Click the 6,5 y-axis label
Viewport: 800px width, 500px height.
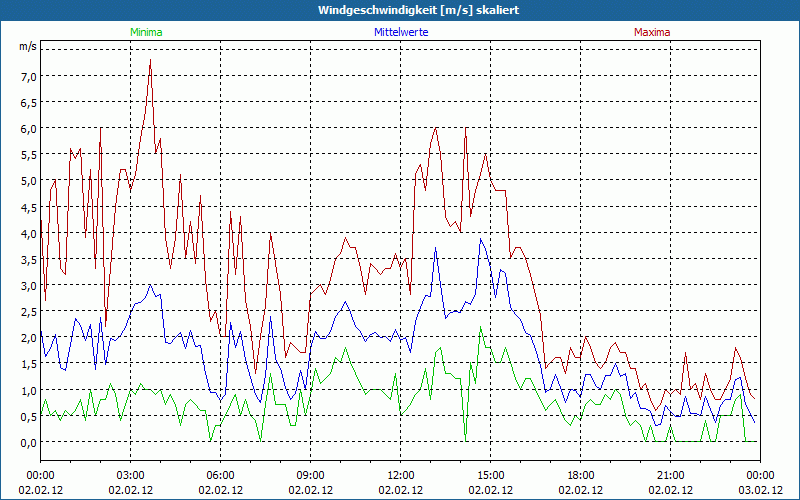pos(29,103)
